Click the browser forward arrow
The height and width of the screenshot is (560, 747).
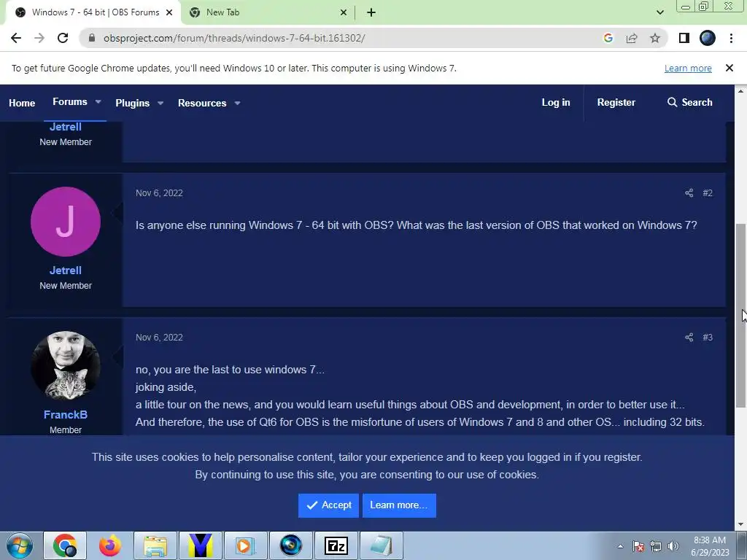(x=39, y=38)
